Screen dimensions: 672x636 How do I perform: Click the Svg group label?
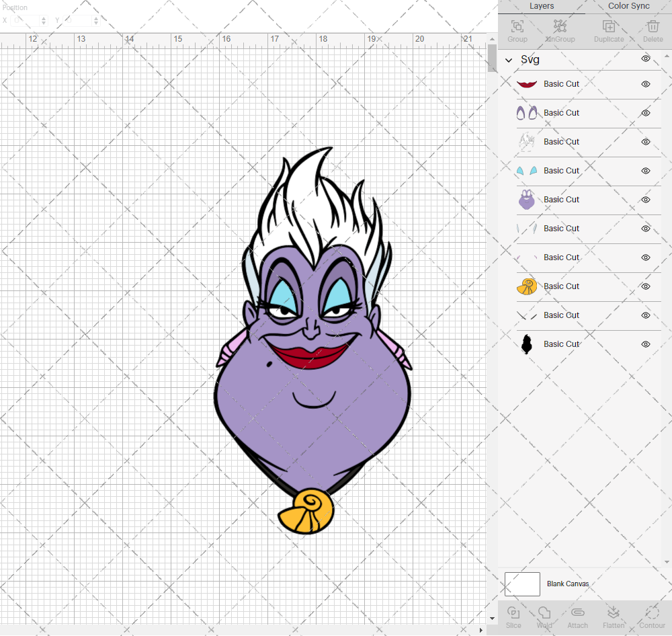click(530, 60)
